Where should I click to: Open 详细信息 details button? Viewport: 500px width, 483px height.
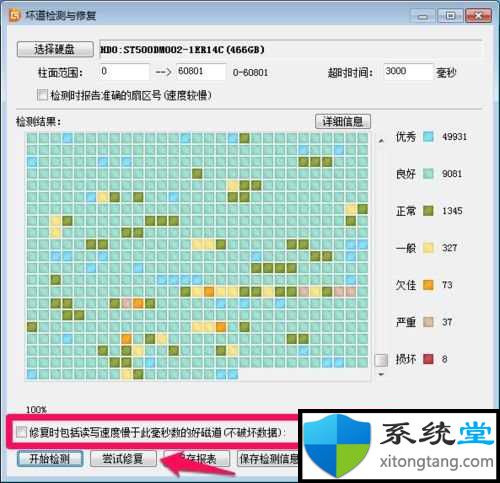pos(343,121)
